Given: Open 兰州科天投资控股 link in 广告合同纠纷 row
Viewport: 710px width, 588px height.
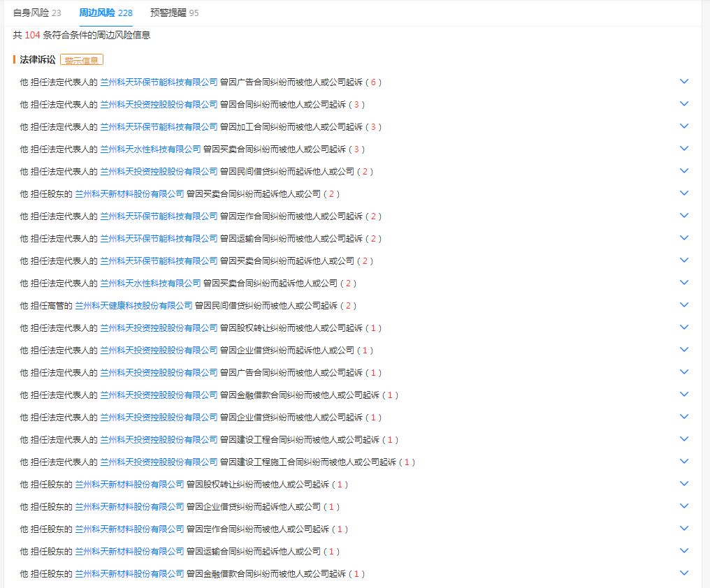Looking at the screenshot, I should click(159, 372).
